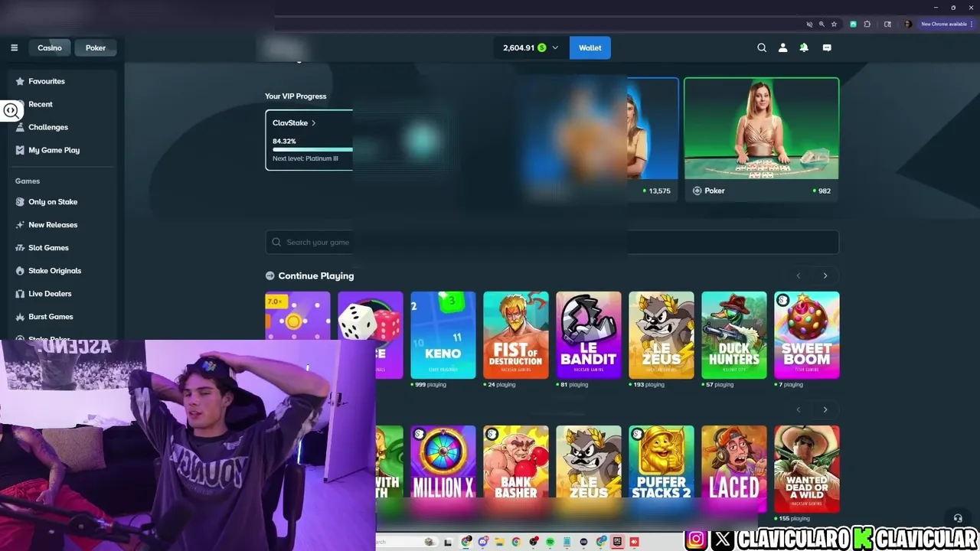The image size is (980, 551).
Task: Click the Challenges icon in sidebar
Action: [x=20, y=127]
